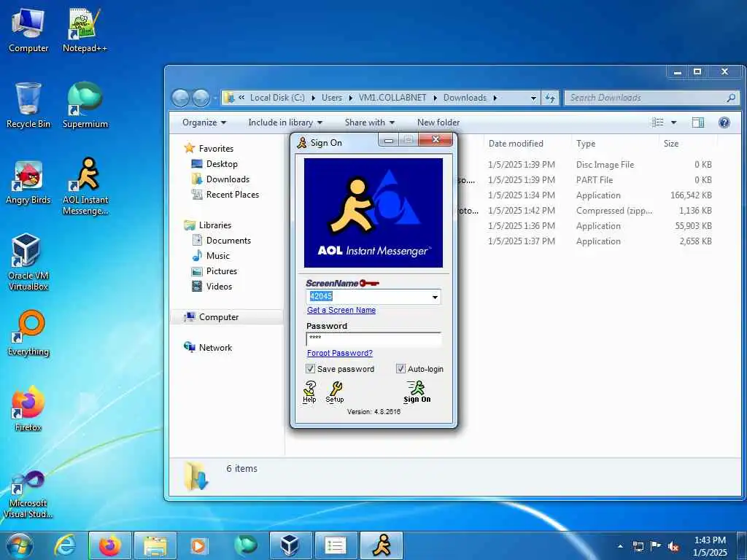
Task: Click the Explorer Back navigation button
Action: (x=181, y=98)
